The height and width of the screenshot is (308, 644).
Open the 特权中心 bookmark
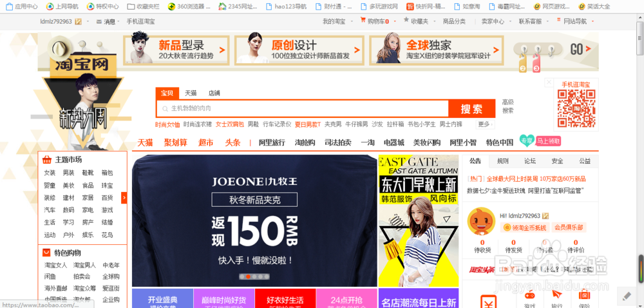coord(102,6)
